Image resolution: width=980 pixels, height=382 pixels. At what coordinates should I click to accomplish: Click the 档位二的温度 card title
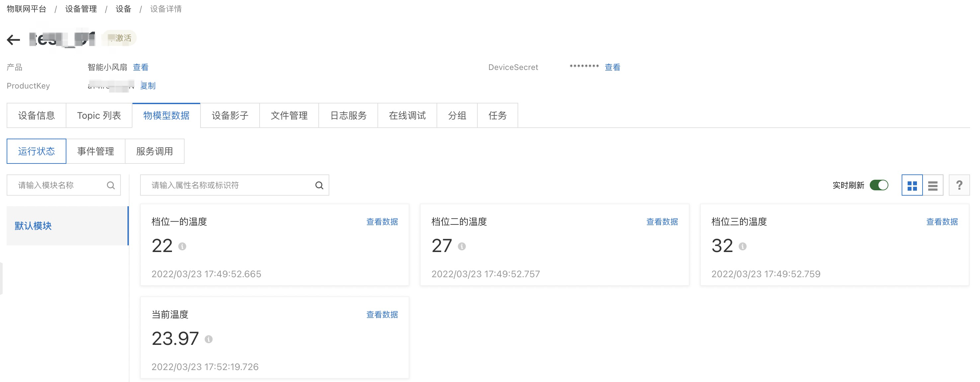point(459,222)
